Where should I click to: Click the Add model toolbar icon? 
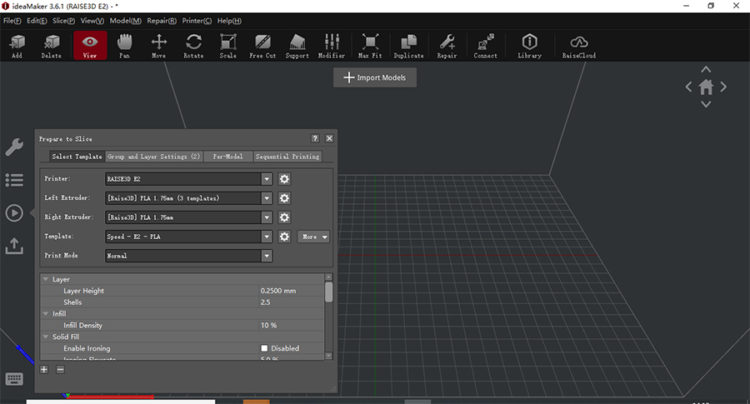[x=17, y=46]
